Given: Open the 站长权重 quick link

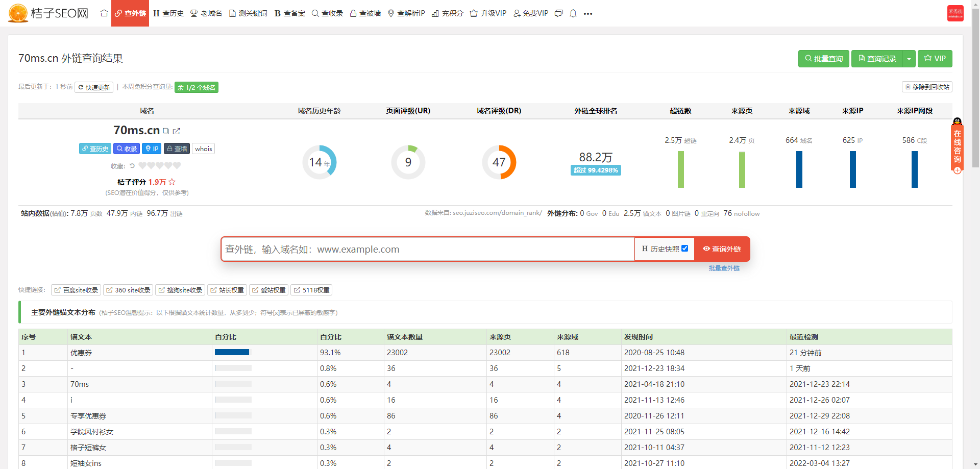Looking at the screenshot, I should click(x=227, y=290).
